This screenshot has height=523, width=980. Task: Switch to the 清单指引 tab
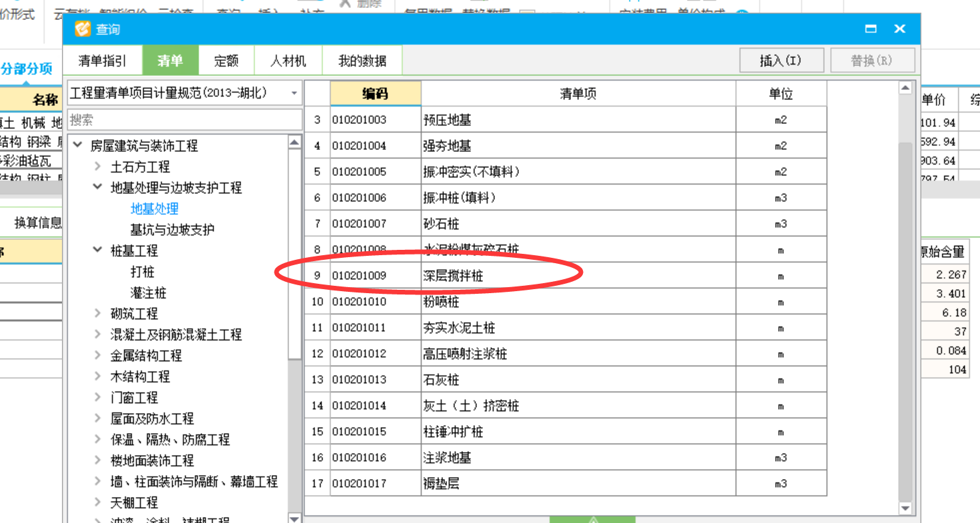point(102,61)
